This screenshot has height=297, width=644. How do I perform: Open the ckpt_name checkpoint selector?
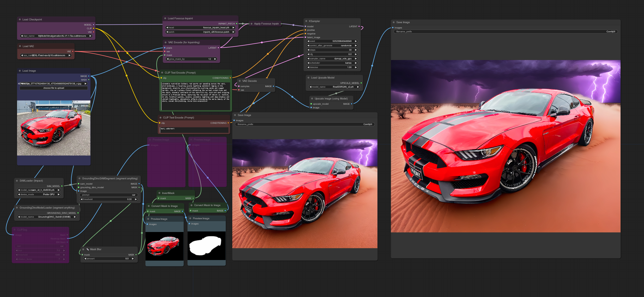click(x=56, y=36)
